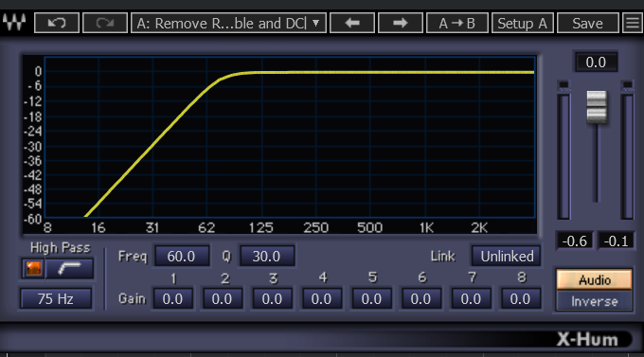The height and width of the screenshot is (357, 644).
Task: Click harmonic 1 gain field
Action: tap(173, 298)
